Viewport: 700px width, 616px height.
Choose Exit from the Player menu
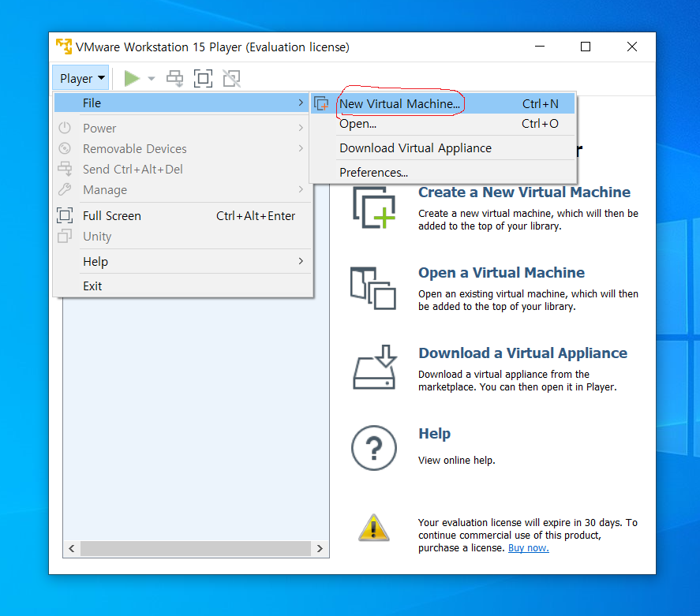pos(182,286)
